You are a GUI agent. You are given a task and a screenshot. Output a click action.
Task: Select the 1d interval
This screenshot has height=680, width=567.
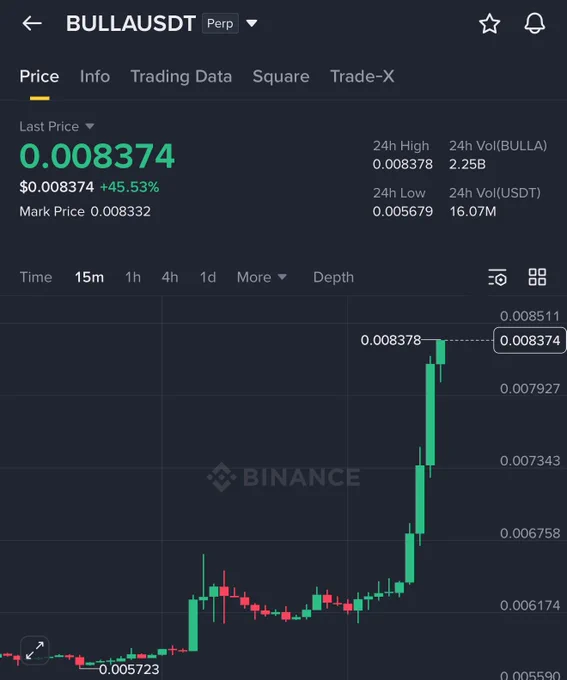click(x=208, y=277)
